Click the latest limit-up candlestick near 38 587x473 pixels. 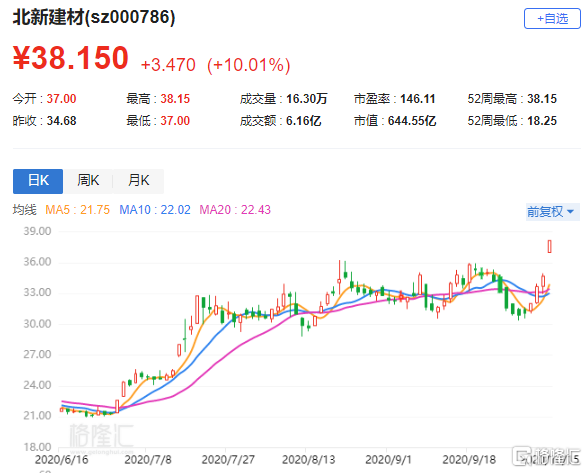click(x=550, y=246)
